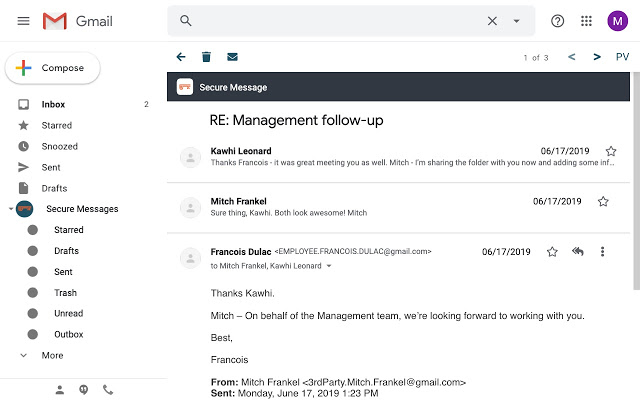Open the Help question mark icon
Image resolution: width=640 pixels, height=400 pixels.
(x=558, y=21)
